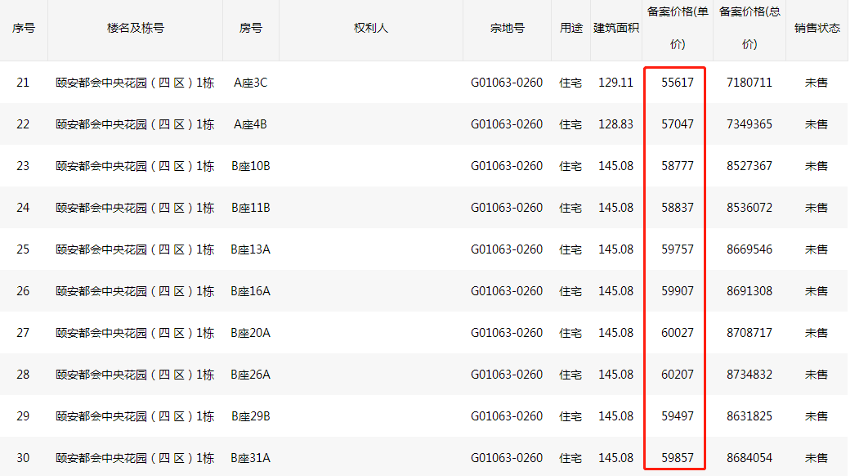Select room number B座10B

tap(251, 166)
